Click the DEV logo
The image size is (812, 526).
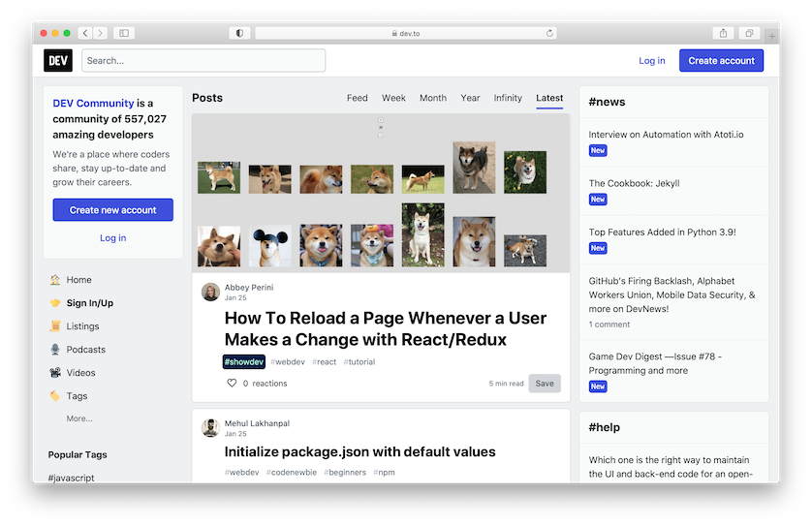[58, 61]
